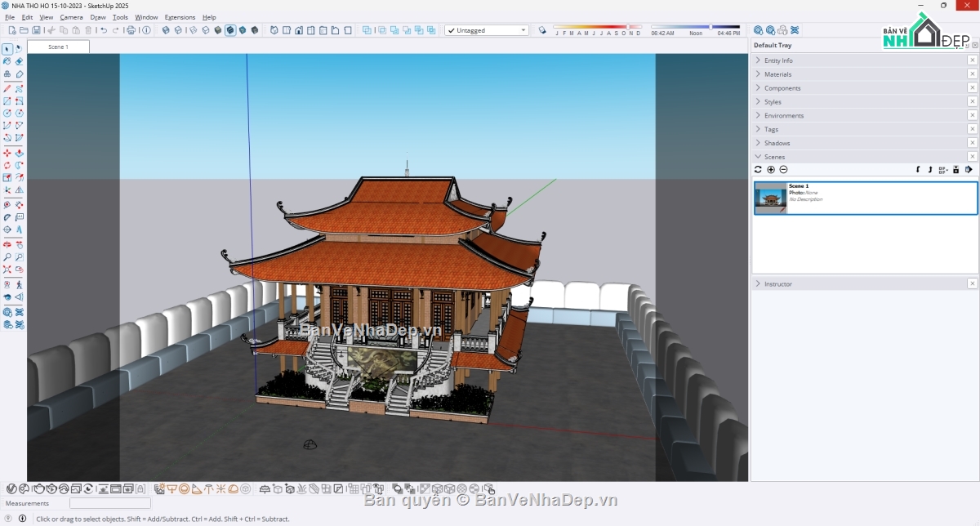Open Model Info from the toolbar
Screen dimensions: 980x526
click(x=146, y=30)
